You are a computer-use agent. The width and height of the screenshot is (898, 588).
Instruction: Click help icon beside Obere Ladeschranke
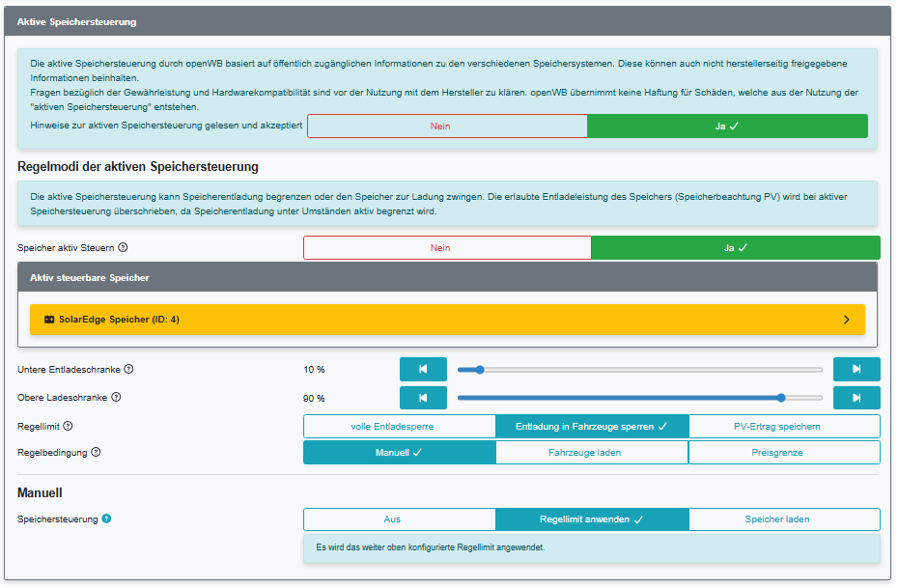click(116, 397)
